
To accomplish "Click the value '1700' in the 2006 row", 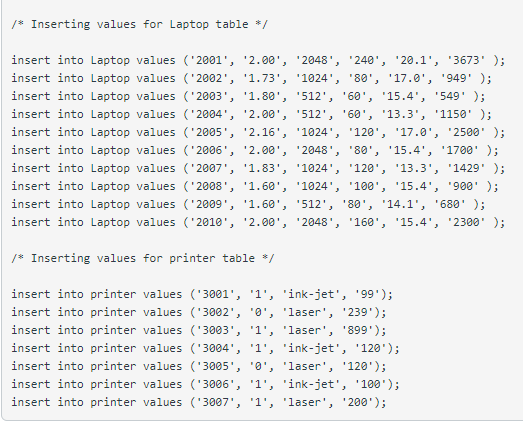I will tap(459, 150).
